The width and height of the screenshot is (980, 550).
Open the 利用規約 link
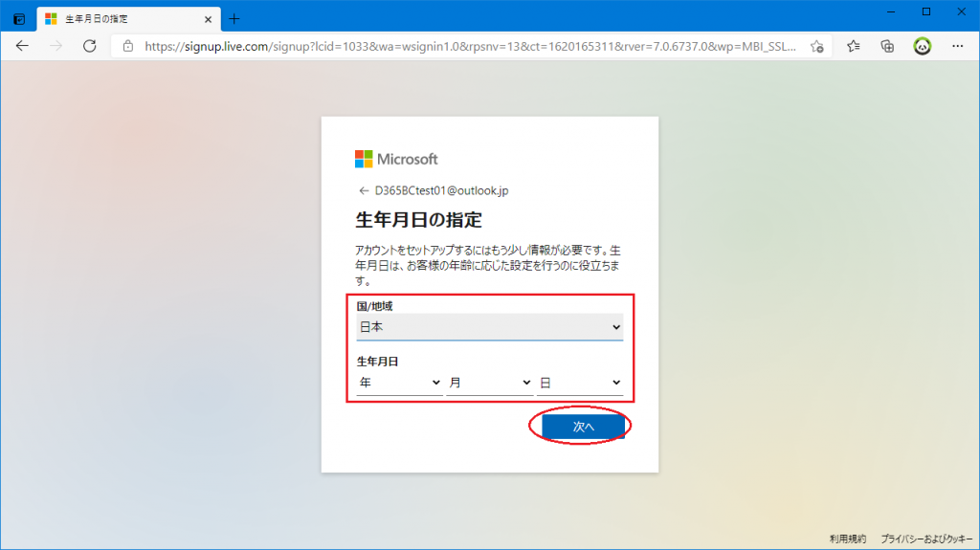coord(848,539)
